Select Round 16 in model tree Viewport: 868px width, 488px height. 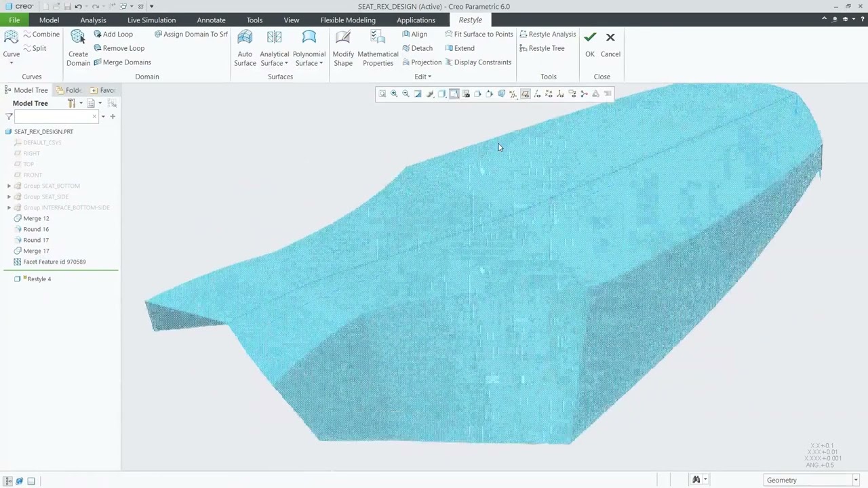(31, 229)
